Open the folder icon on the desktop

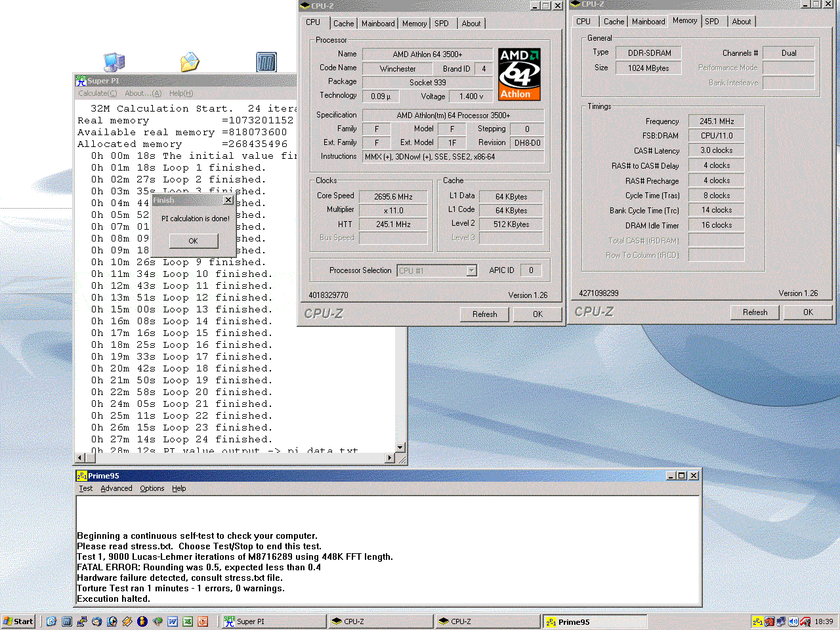(x=190, y=62)
